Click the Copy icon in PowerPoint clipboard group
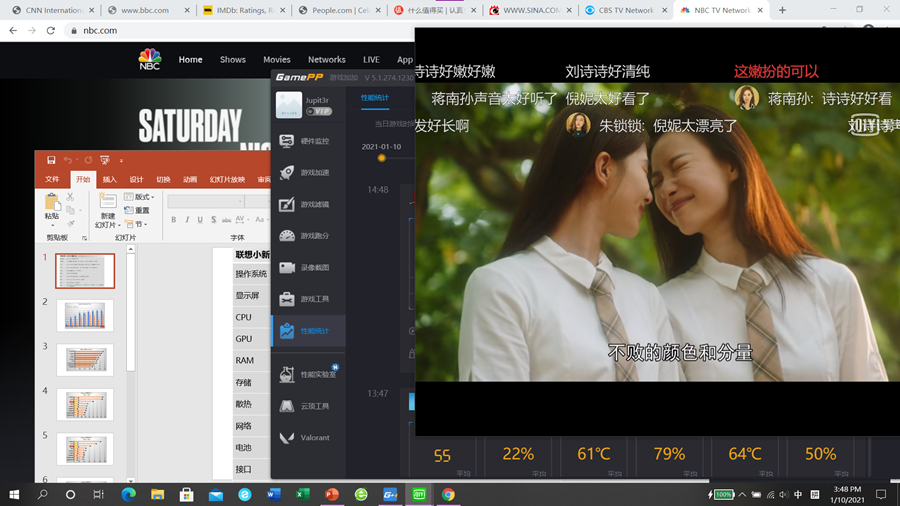Viewport: 900px width, 506px height. (x=70, y=211)
